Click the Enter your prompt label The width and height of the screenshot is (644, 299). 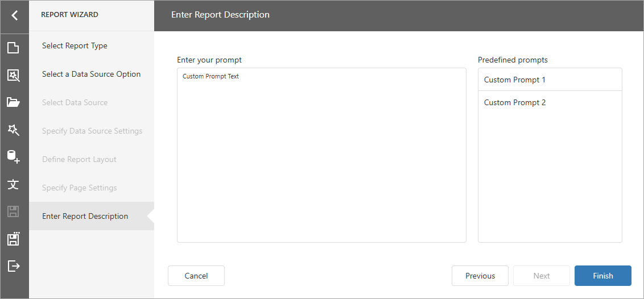coord(209,60)
